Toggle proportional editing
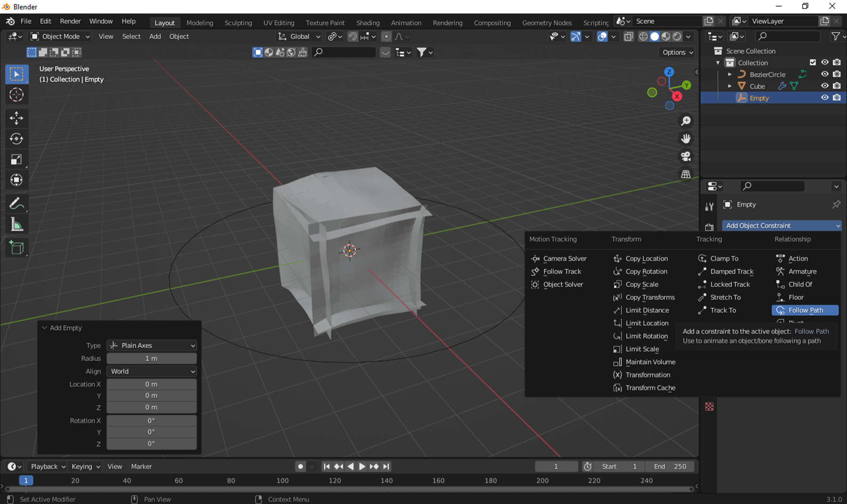Screen dimensions: 847x504 pyautogui.click(x=386, y=37)
